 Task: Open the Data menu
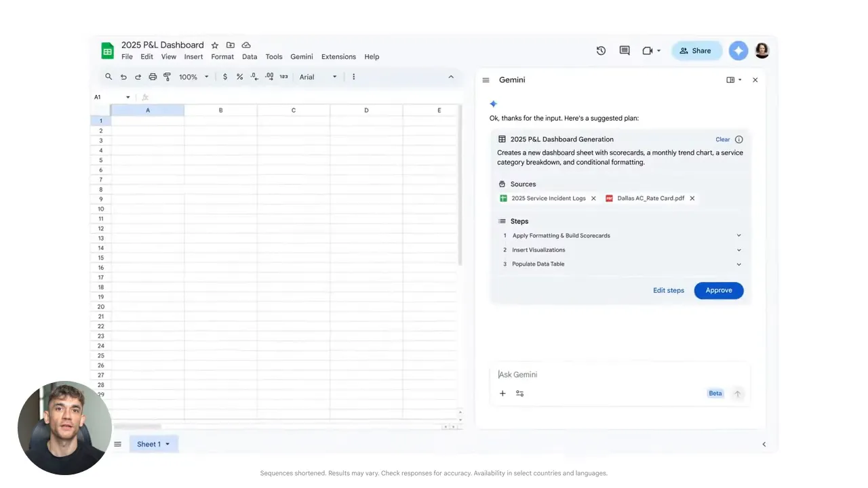[250, 57]
